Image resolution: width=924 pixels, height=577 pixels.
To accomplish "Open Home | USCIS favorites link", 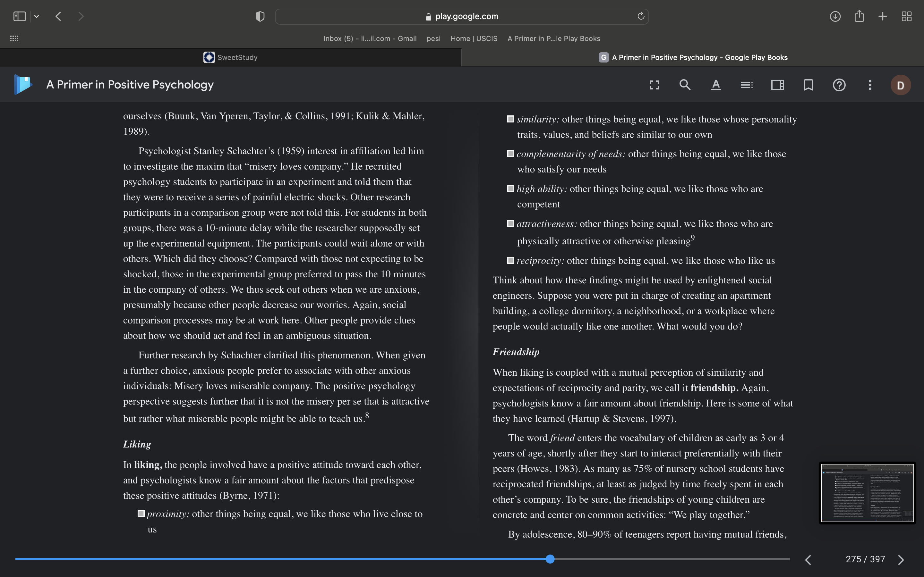I will 474,38.
